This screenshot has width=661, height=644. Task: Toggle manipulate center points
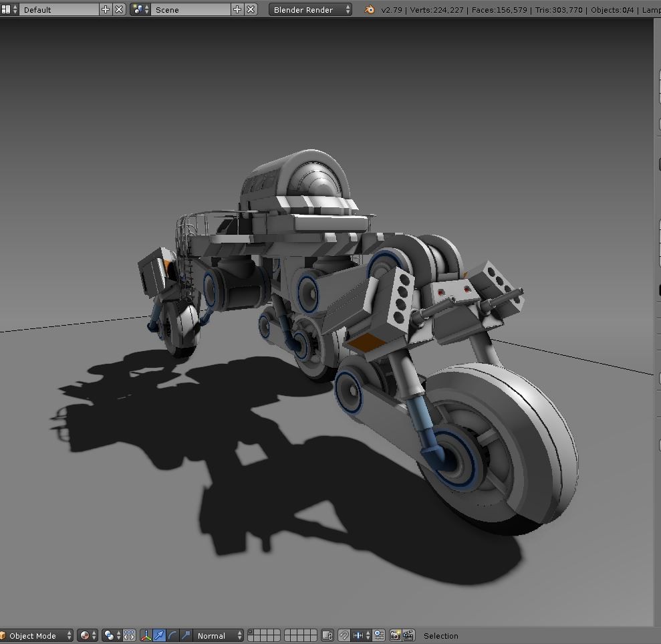click(x=128, y=635)
